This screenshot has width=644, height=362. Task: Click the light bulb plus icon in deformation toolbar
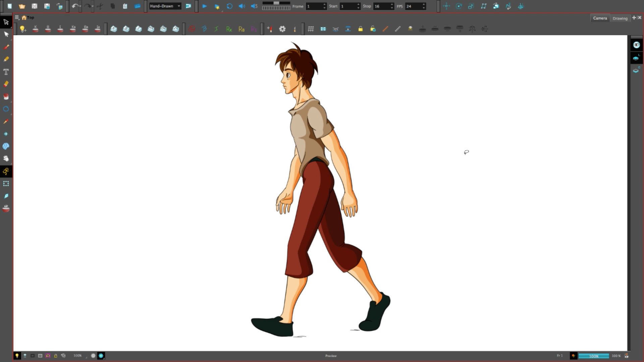click(23, 29)
